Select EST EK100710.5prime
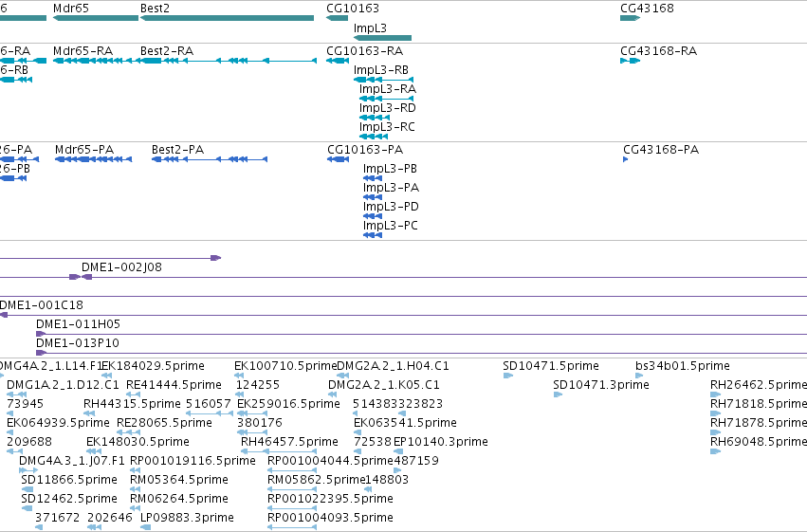The width and height of the screenshot is (807, 532). click(x=239, y=376)
